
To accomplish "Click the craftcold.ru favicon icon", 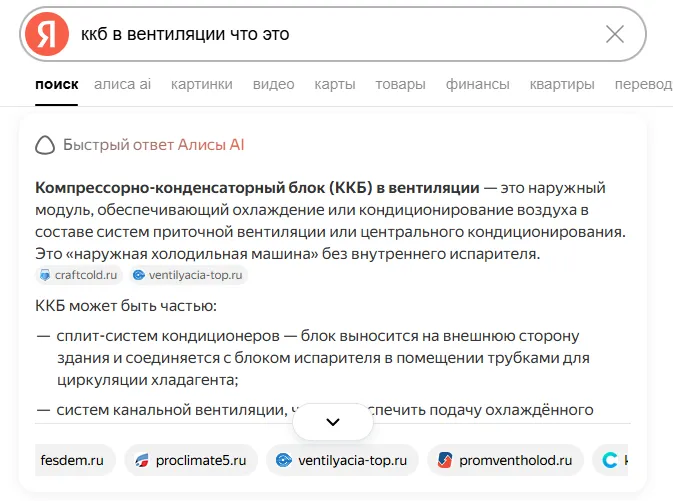I will tap(45, 275).
